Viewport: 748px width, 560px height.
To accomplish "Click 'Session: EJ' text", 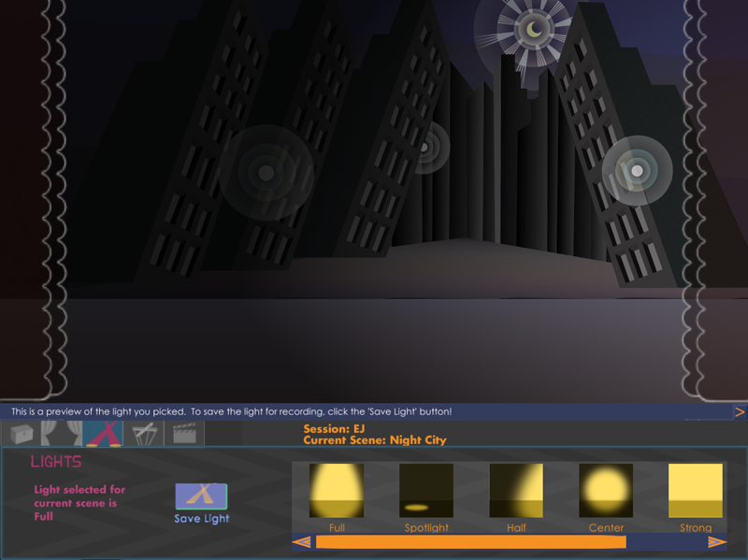I will pos(334,429).
